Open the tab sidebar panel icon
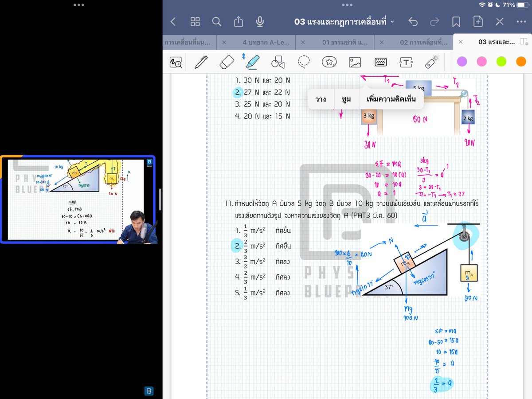532x399 pixels. click(524, 42)
